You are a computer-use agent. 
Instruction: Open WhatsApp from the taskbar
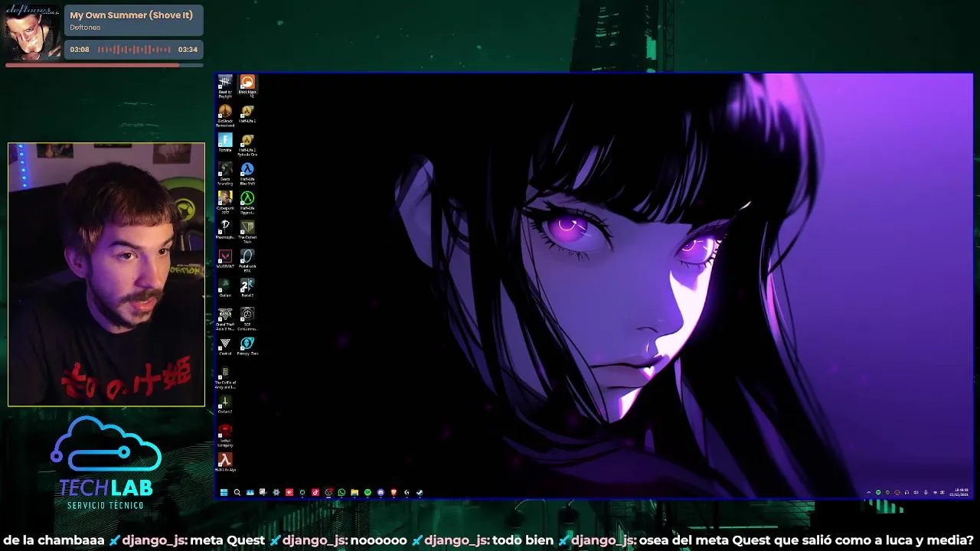pyautogui.click(x=341, y=492)
